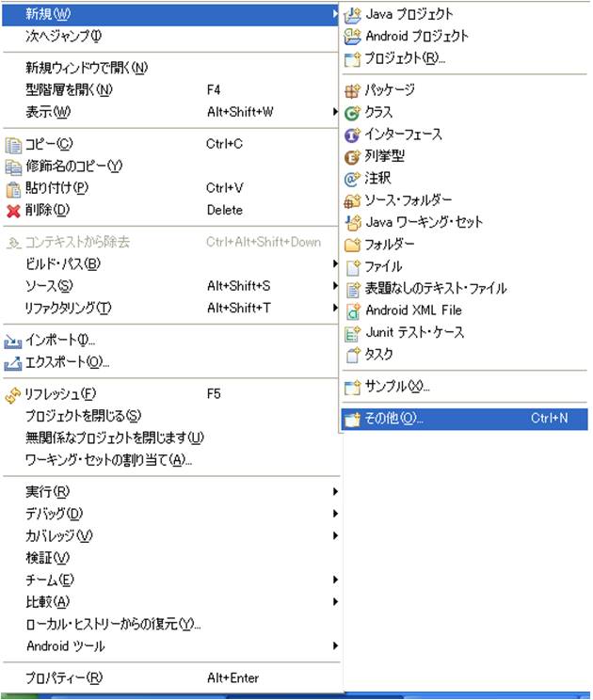Click the red 削除(D) X icon

[13, 211]
